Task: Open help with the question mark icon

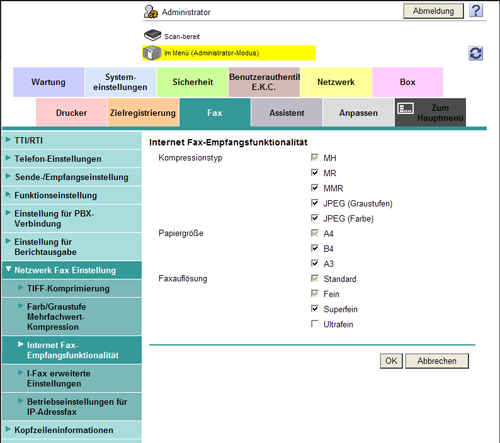Action: pyautogui.click(x=476, y=11)
